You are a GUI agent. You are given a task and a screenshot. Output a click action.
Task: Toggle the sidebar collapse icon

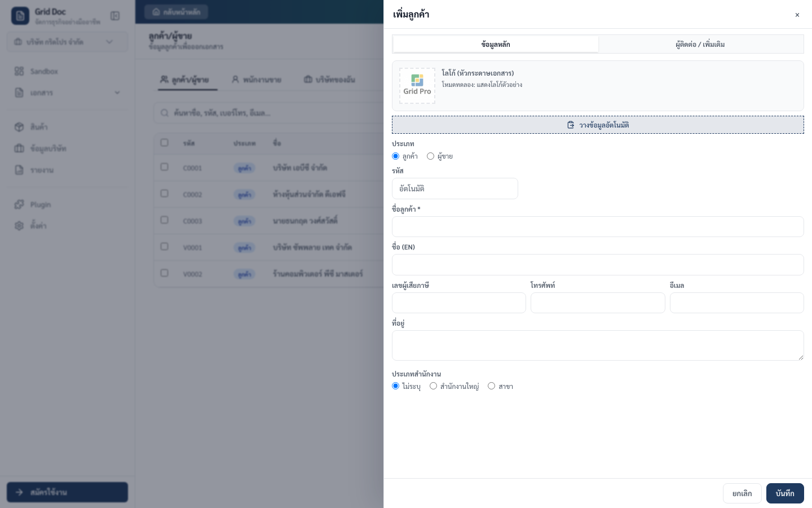(115, 16)
